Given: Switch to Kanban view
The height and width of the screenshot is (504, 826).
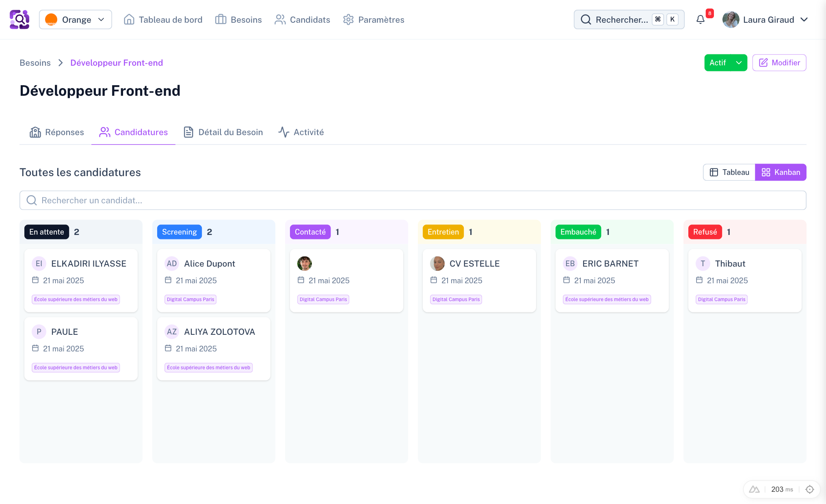Looking at the screenshot, I should (781, 172).
